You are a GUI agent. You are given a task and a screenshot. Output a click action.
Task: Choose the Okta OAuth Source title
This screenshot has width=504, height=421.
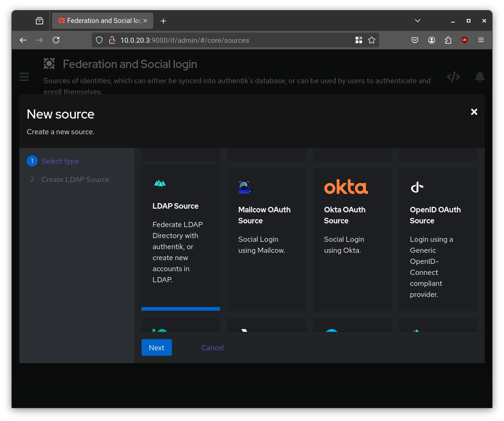[x=345, y=215]
